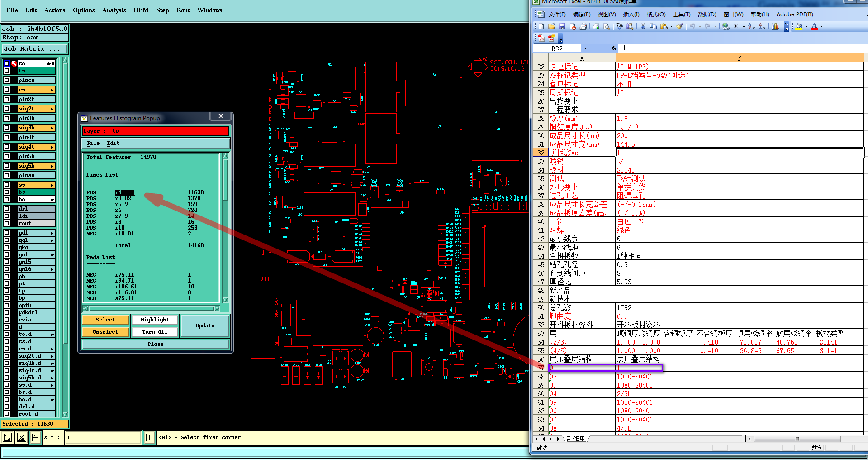Open the Actions menu
Viewport: 868px width, 460px height.
point(55,10)
